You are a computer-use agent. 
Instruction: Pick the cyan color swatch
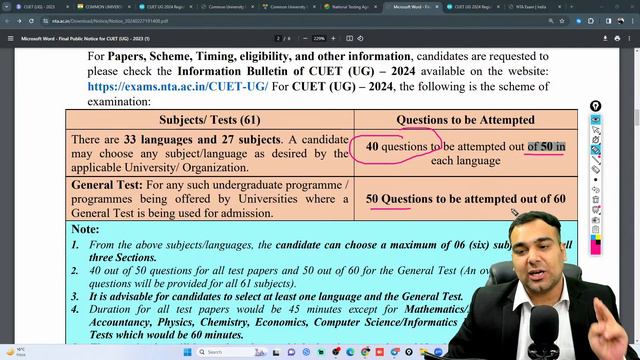click(x=593, y=237)
